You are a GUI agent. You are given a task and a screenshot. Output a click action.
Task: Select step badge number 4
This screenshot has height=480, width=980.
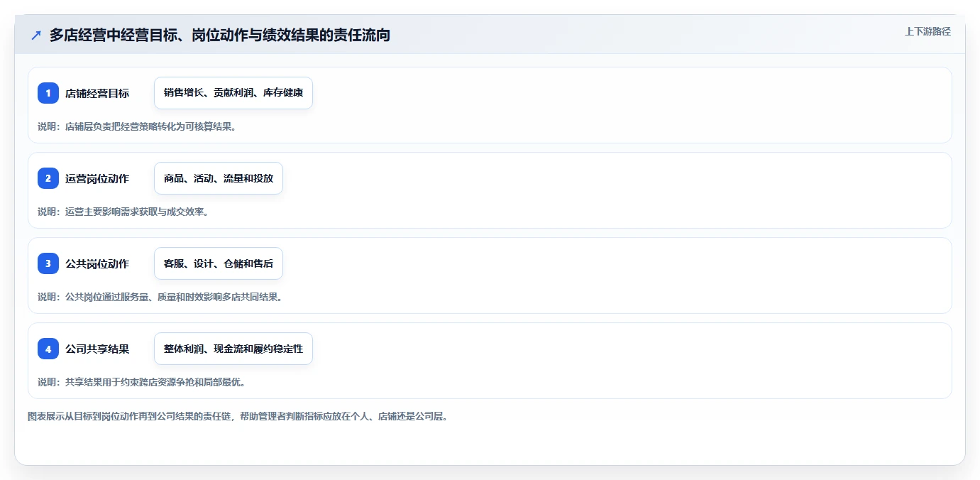[x=48, y=349]
